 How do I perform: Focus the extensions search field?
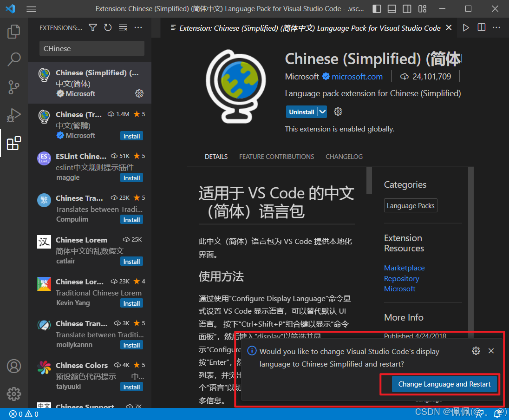pos(92,48)
